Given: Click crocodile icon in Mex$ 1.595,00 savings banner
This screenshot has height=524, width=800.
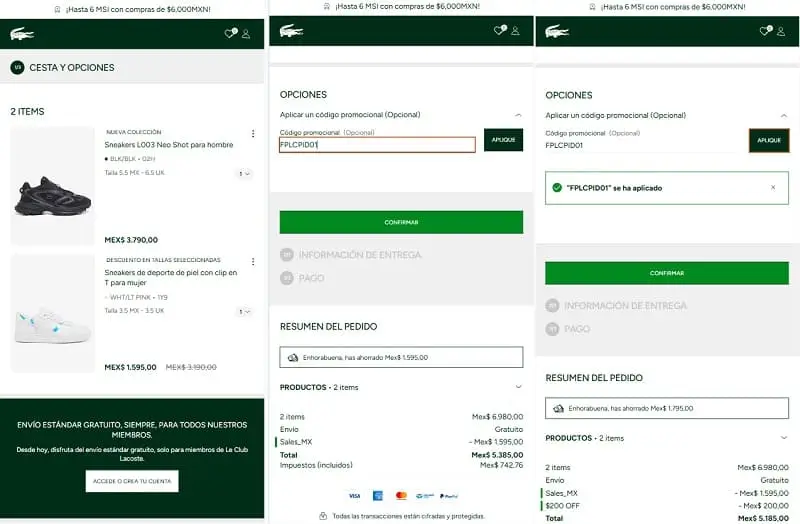Looking at the screenshot, I should pos(293,358).
